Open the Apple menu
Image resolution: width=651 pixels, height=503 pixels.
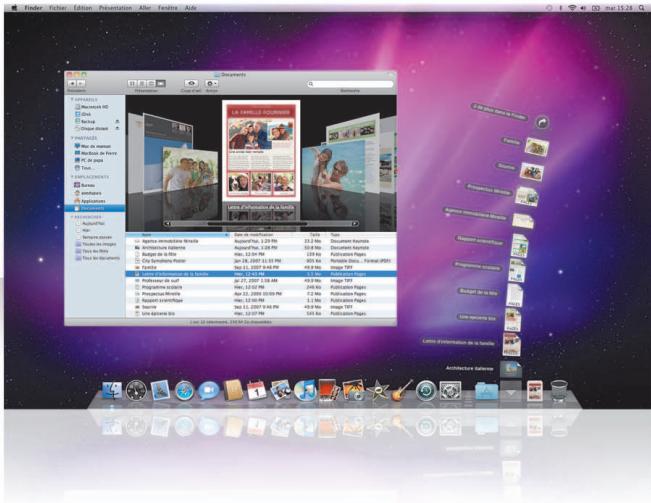pyautogui.click(x=14, y=7)
